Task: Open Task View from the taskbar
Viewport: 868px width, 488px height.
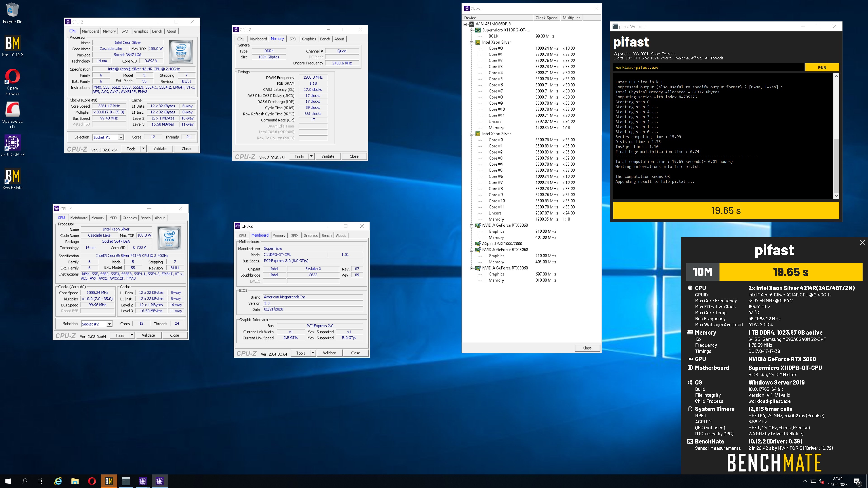Action: [40, 481]
